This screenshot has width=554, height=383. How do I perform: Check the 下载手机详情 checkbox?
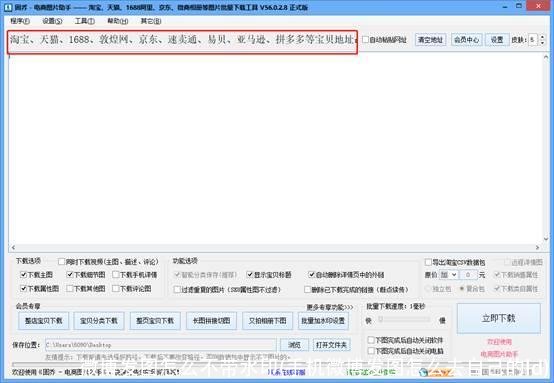pos(116,275)
